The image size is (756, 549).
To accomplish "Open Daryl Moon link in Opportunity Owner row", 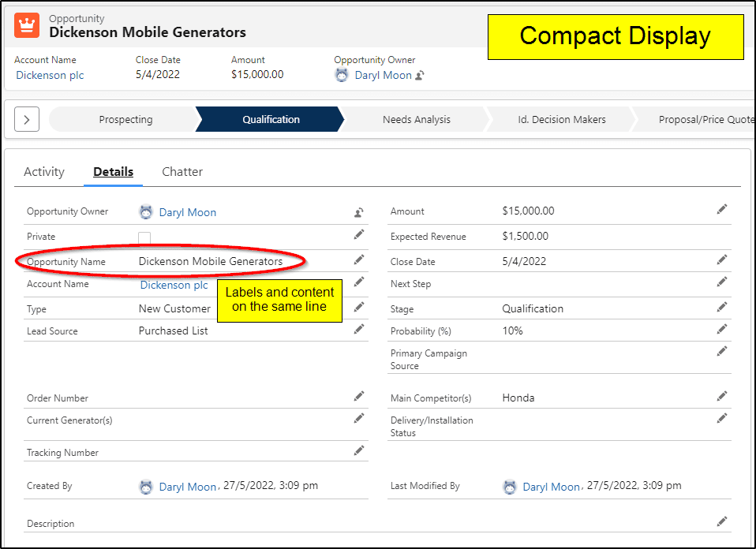I will click(x=188, y=212).
